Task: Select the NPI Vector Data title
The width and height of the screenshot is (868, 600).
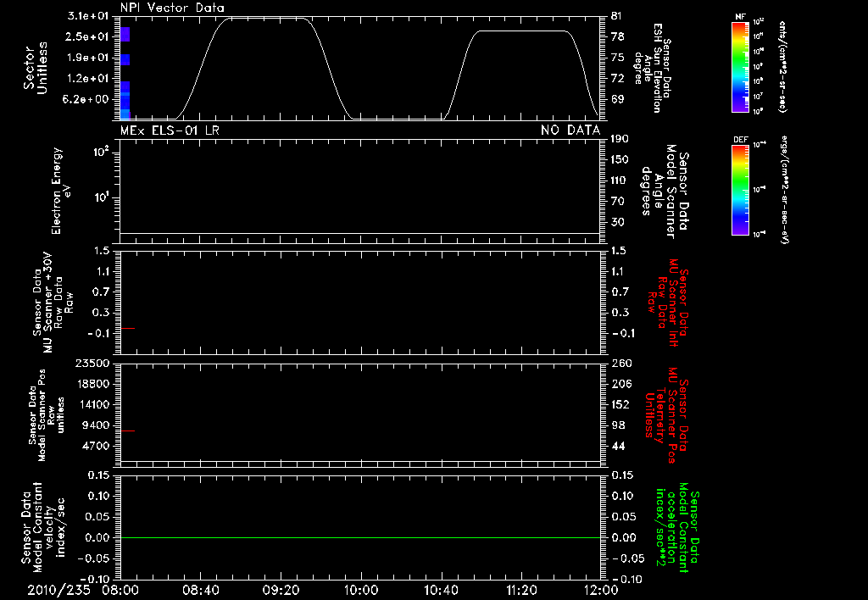Action: pyautogui.click(x=172, y=8)
